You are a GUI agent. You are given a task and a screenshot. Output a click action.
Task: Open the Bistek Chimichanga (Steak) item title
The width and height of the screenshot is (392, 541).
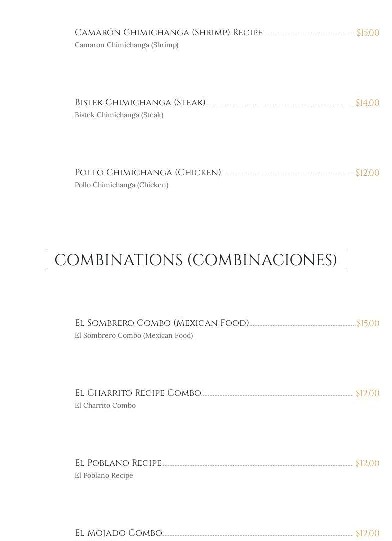point(140,103)
